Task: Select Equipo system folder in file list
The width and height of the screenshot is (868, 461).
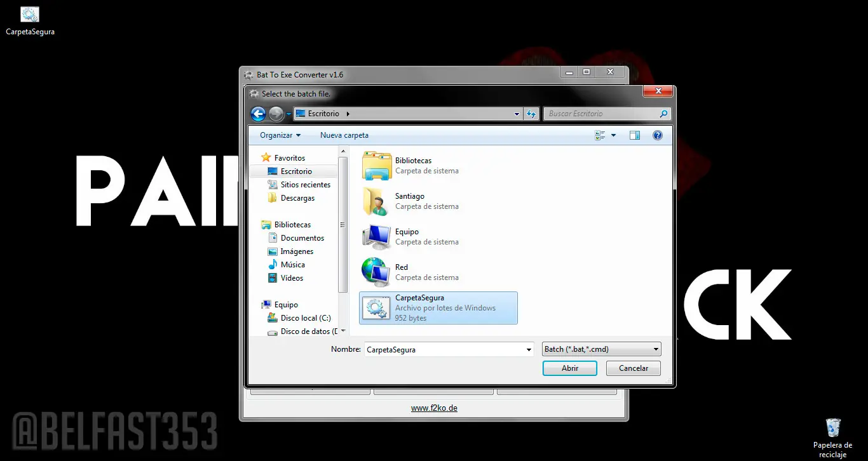Action: pyautogui.click(x=438, y=237)
